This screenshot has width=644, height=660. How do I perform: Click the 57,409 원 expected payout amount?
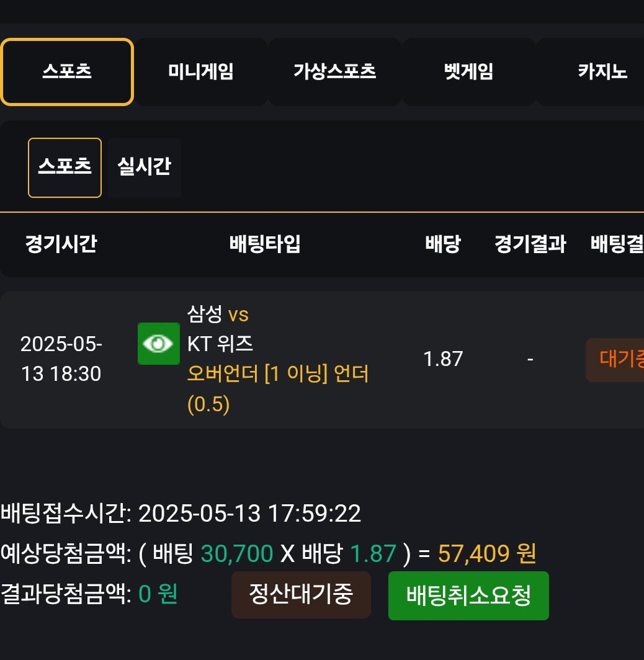pos(487,553)
